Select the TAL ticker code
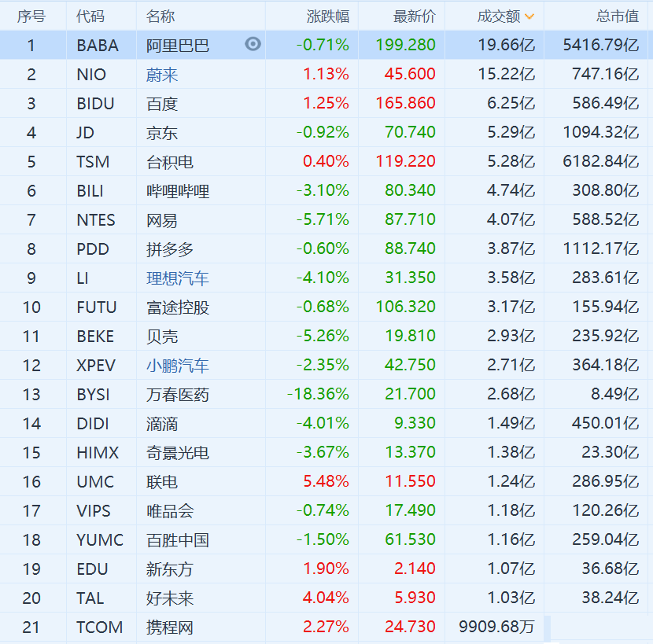The image size is (653, 644). pyautogui.click(x=90, y=598)
